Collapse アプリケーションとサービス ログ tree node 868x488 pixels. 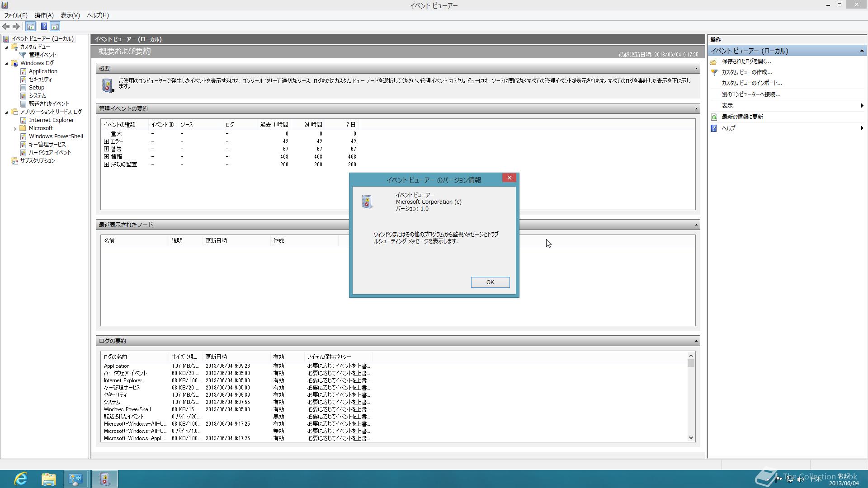(x=6, y=112)
